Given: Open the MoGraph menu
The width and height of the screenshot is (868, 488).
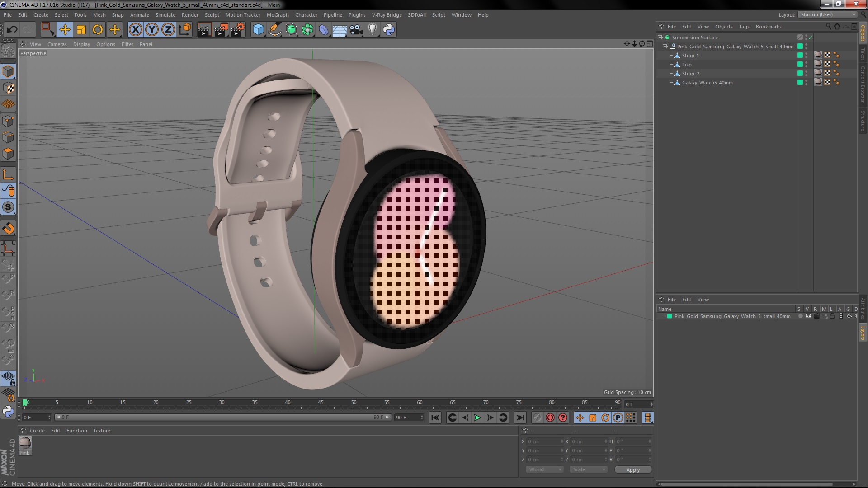Looking at the screenshot, I should coord(278,15).
